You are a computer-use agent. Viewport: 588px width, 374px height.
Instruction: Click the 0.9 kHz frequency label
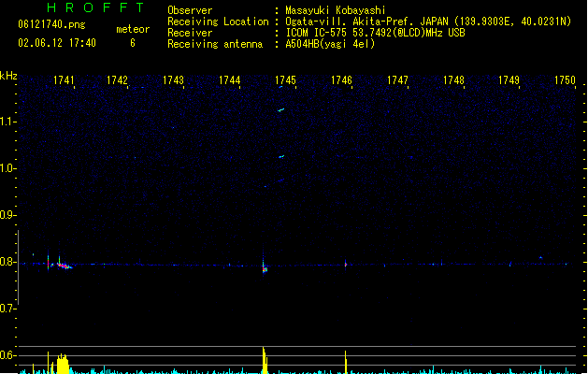7,215
